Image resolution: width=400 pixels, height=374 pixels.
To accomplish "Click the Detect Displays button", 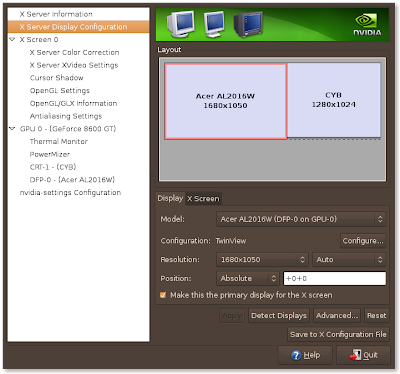I will pyautogui.click(x=279, y=316).
